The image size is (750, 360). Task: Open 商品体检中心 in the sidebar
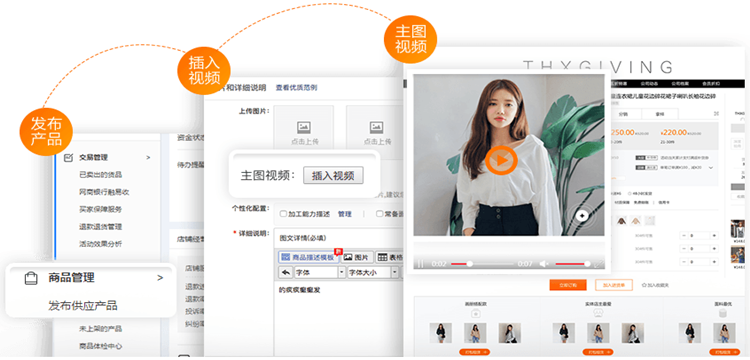tap(100, 346)
